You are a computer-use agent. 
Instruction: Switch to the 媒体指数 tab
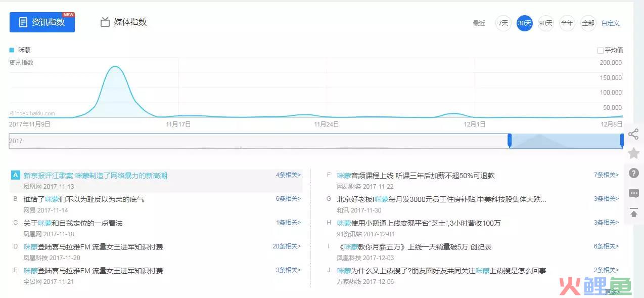tap(123, 22)
